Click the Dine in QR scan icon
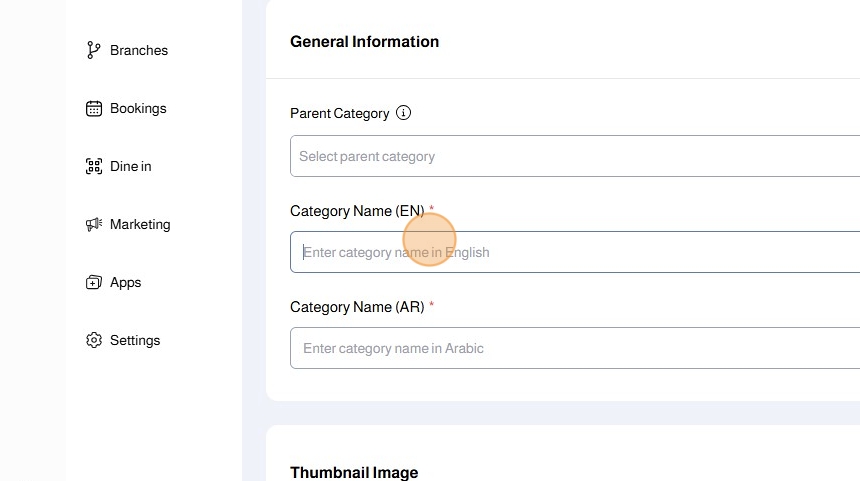This screenshot has height=481, width=860. [94, 166]
